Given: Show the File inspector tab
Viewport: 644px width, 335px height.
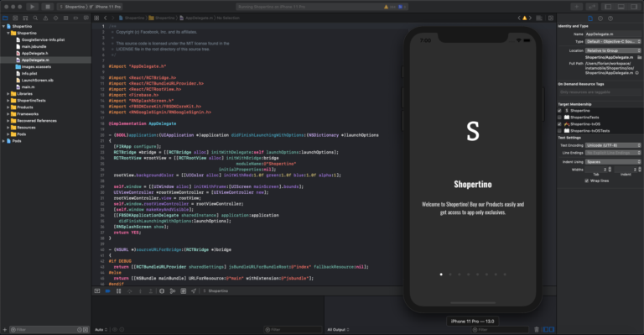Looking at the screenshot, I should [x=590, y=18].
